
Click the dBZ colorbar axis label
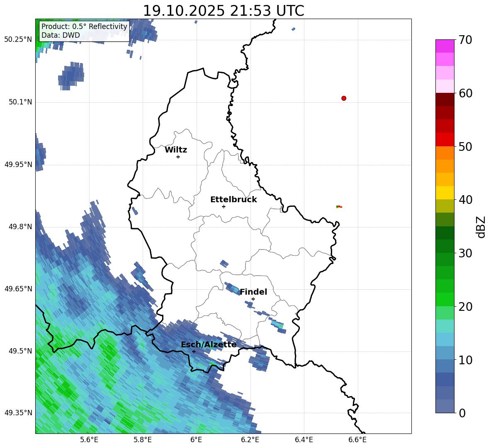(x=481, y=227)
